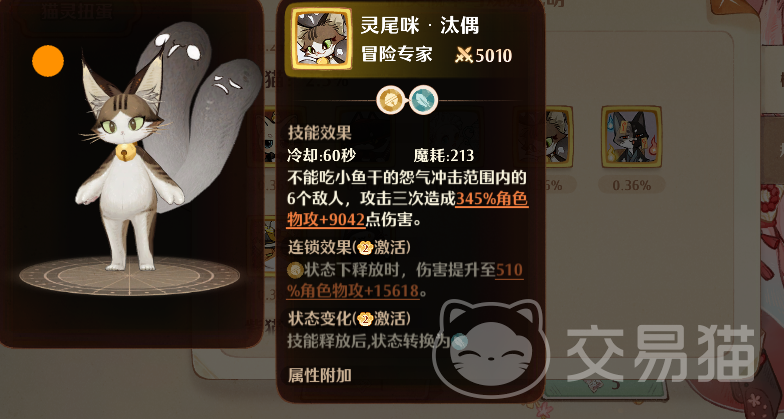Screen dimensions: 784x419
Task: Click the teal feather state icon
Action: [424, 100]
